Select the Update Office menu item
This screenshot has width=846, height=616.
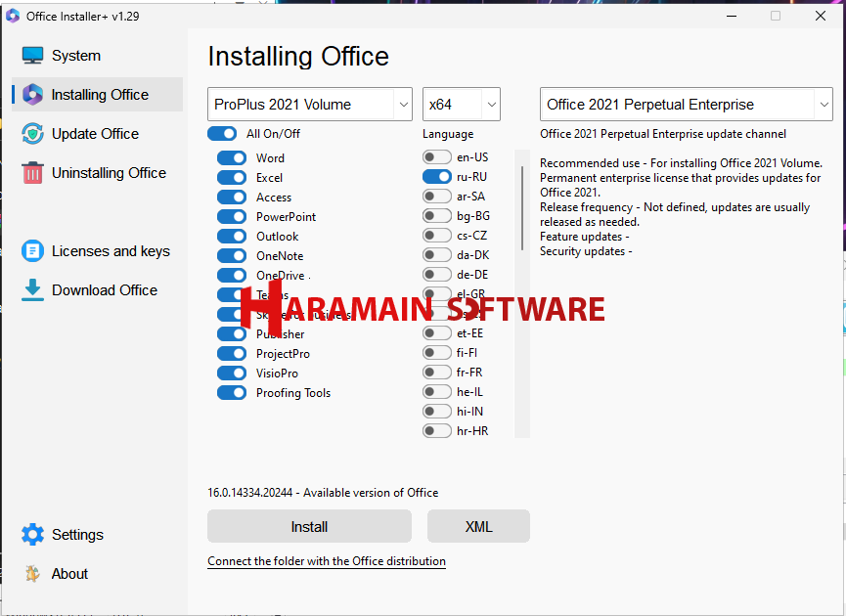pos(95,134)
